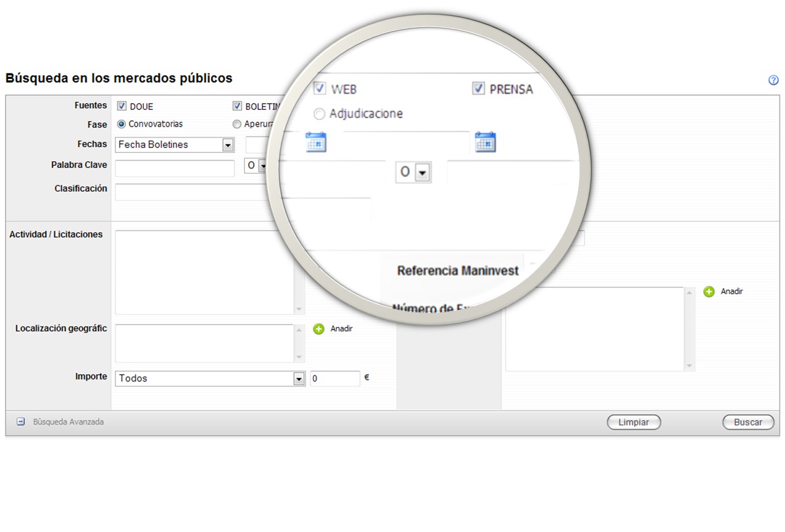Open the help question mark icon

tap(773, 80)
